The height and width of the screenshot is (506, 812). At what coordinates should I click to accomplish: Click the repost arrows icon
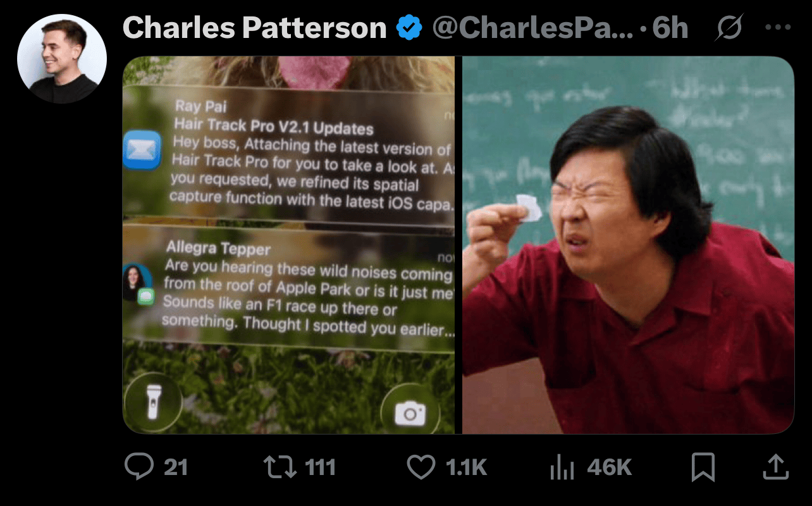point(280,467)
